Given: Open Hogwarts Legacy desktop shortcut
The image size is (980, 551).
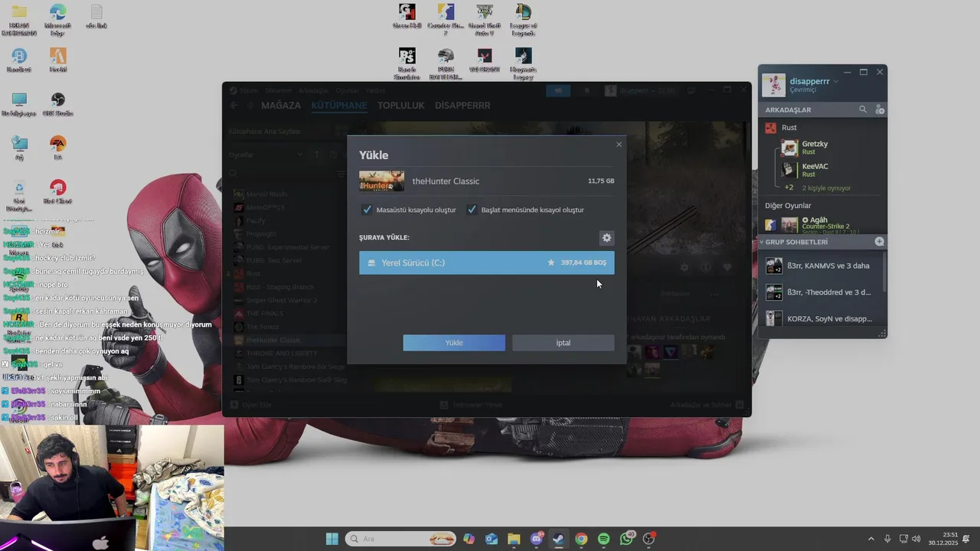Looking at the screenshot, I should pos(523,64).
